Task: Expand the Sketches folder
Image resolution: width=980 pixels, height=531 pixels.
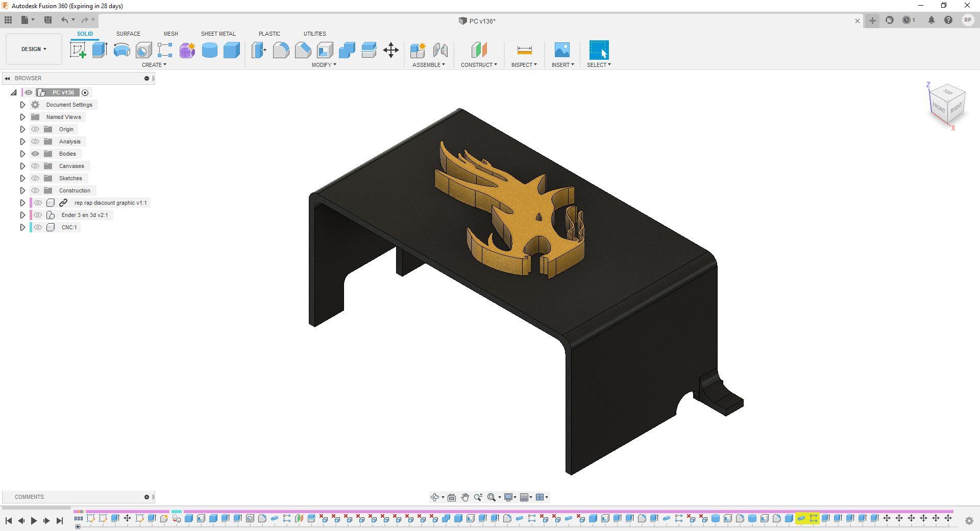Action: (x=22, y=178)
